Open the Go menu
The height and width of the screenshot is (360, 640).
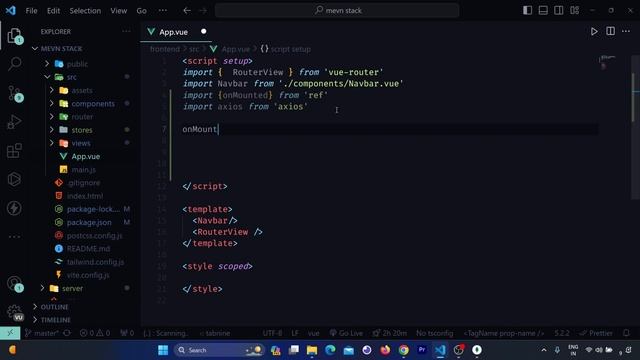[142, 11]
